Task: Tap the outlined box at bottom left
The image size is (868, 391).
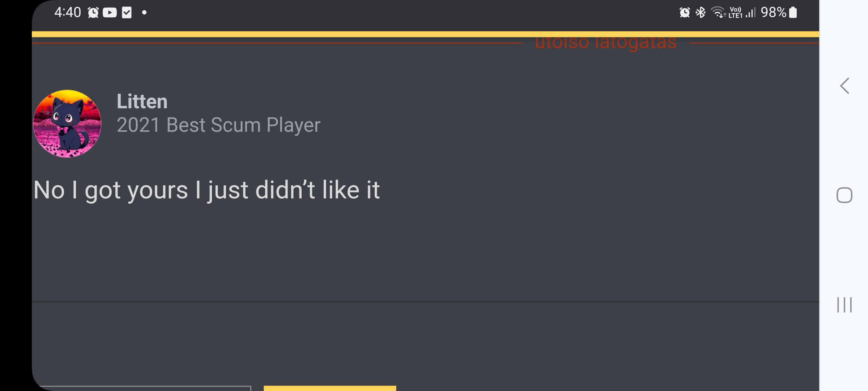Action: pyautogui.click(x=145, y=388)
